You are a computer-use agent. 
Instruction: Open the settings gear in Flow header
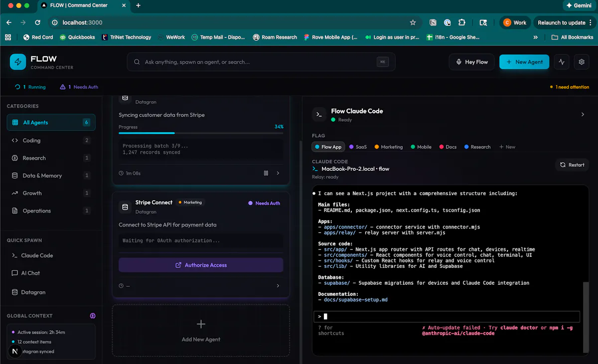click(x=582, y=62)
